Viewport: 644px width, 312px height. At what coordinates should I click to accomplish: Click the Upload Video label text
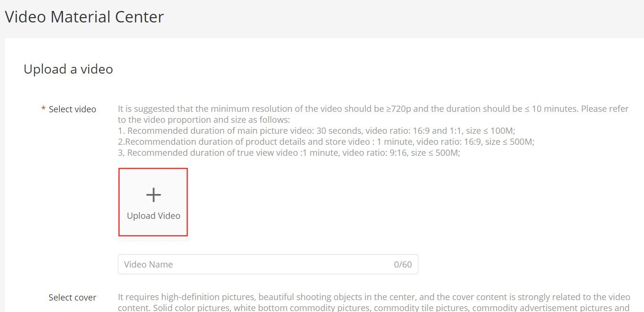154,216
